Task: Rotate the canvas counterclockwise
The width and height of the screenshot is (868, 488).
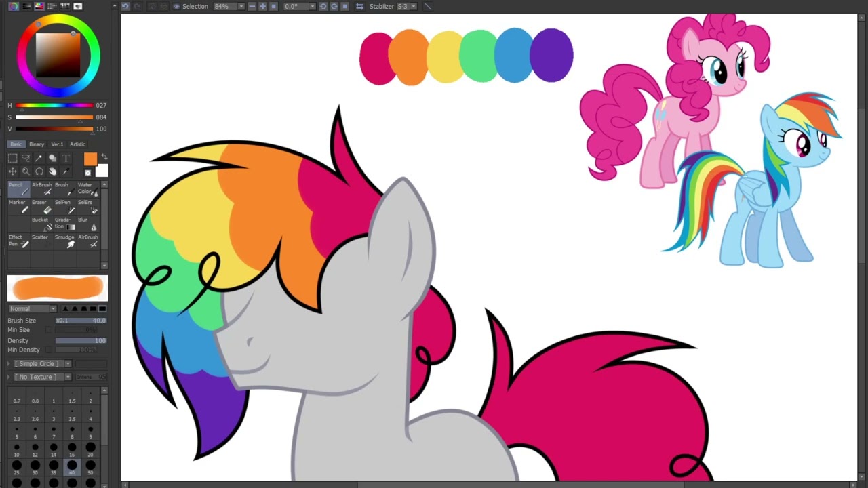Action: coord(323,6)
